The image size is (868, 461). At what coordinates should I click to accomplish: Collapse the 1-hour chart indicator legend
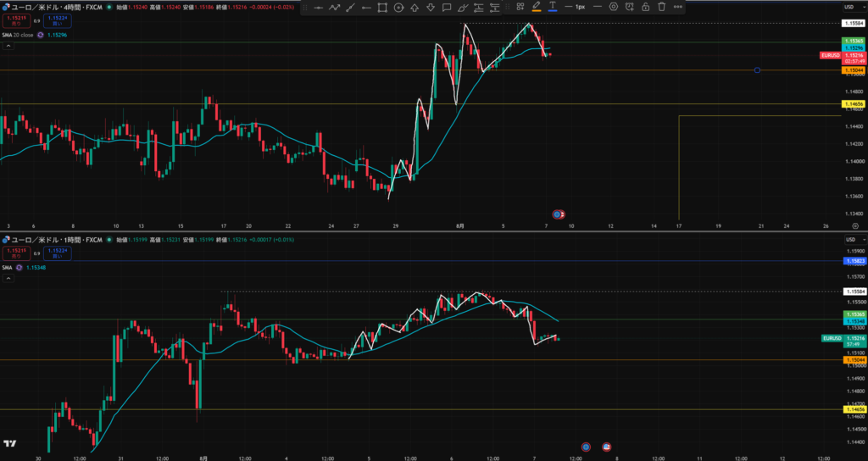click(8, 278)
